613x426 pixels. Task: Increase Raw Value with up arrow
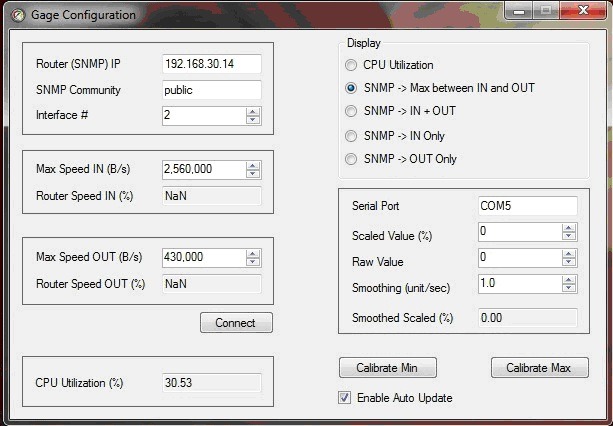tap(569, 254)
